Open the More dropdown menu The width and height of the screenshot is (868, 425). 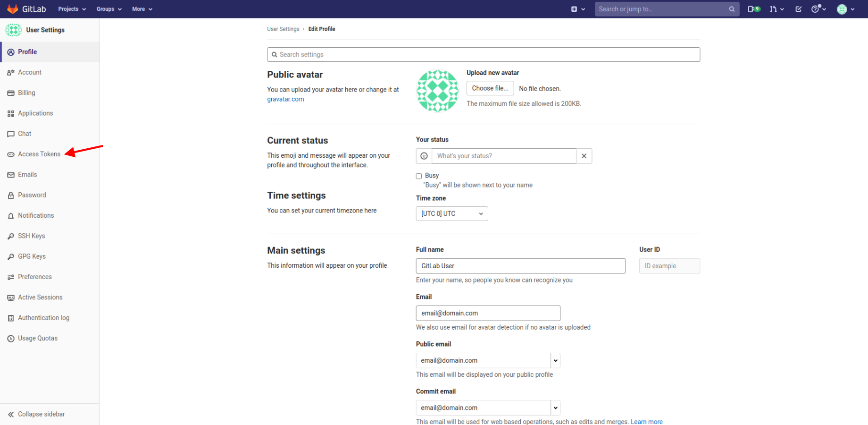click(142, 9)
